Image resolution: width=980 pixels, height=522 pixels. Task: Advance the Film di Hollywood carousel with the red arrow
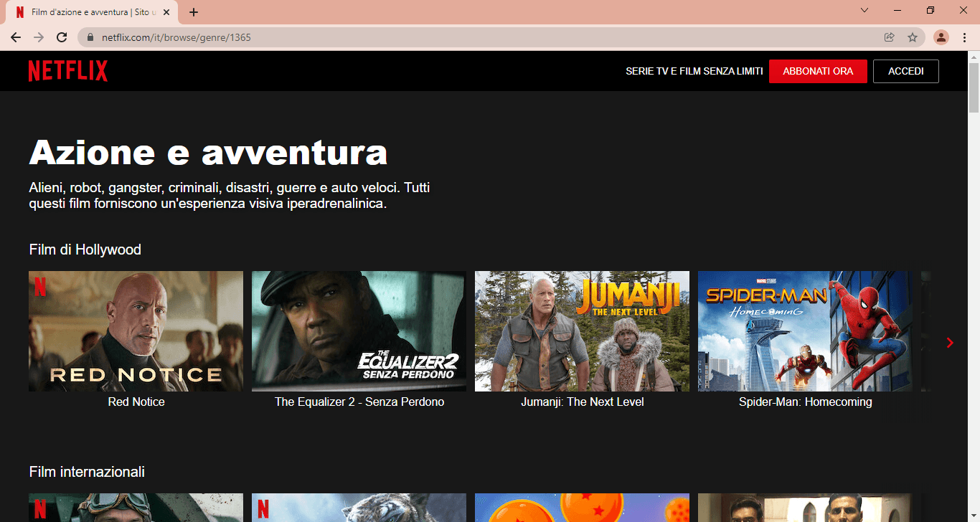click(950, 343)
